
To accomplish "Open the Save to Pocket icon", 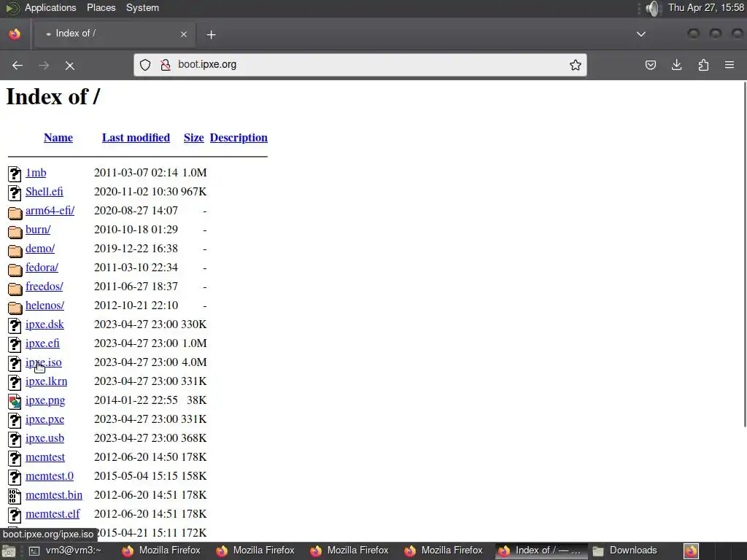I will pyautogui.click(x=650, y=65).
